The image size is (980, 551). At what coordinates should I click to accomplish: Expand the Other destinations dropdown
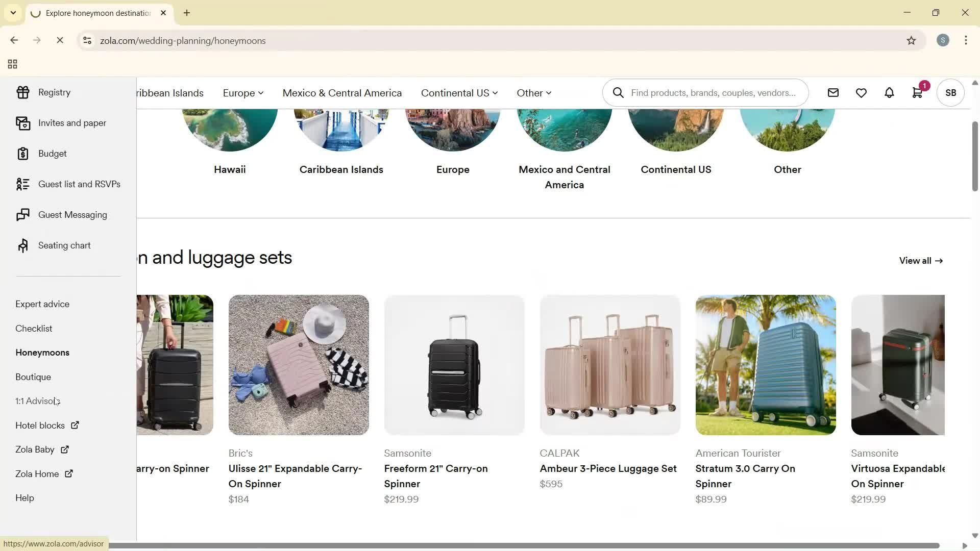tap(533, 93)
